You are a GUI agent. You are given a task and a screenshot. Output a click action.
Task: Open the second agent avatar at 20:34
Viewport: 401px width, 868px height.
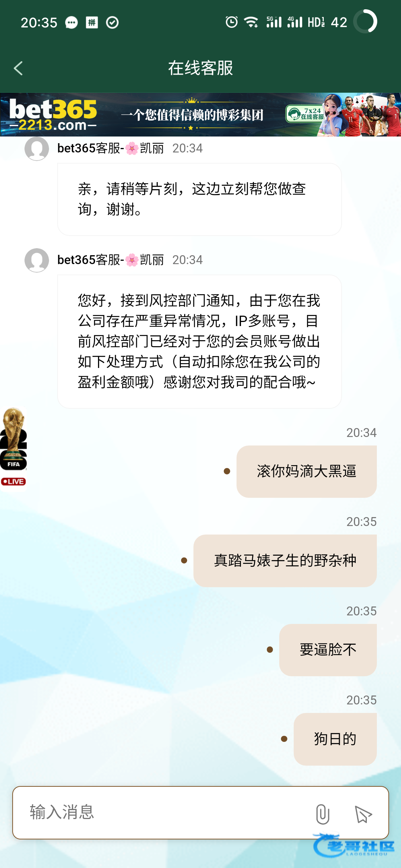(37, 260)
